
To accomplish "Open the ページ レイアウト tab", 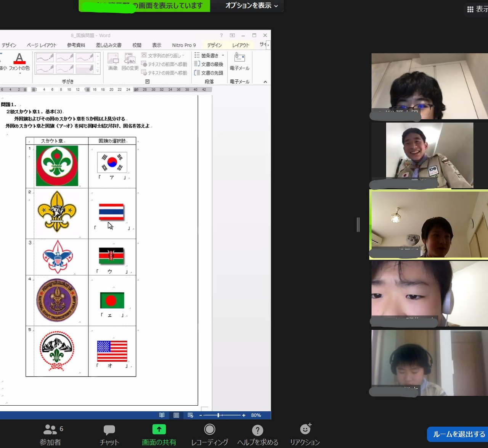I will point(42,45).
